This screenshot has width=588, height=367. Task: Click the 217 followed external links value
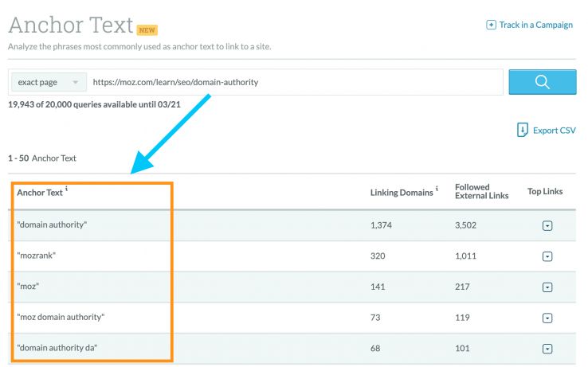(x=462, y=287)
